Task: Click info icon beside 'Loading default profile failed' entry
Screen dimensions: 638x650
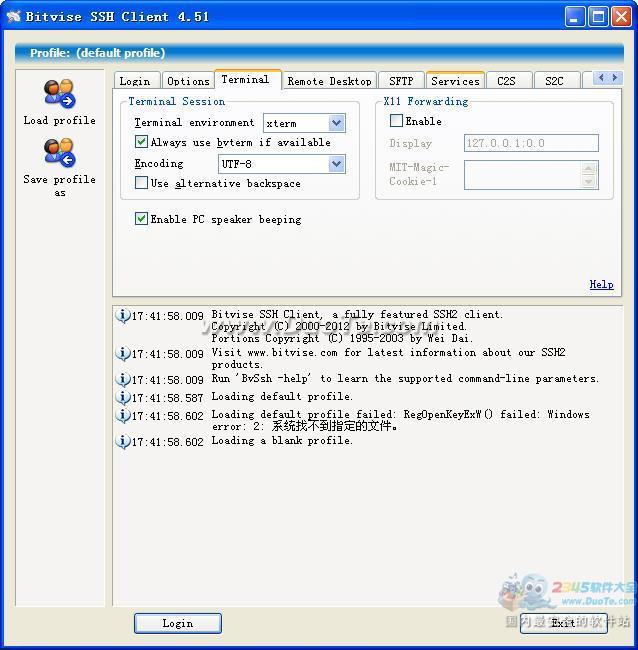Action: tap(122, 415)
